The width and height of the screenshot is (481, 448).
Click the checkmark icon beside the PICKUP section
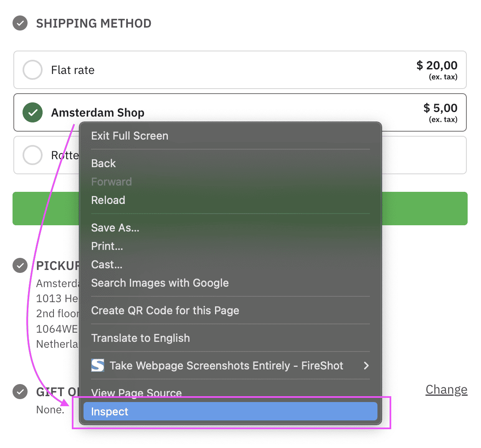pos(20,265)
